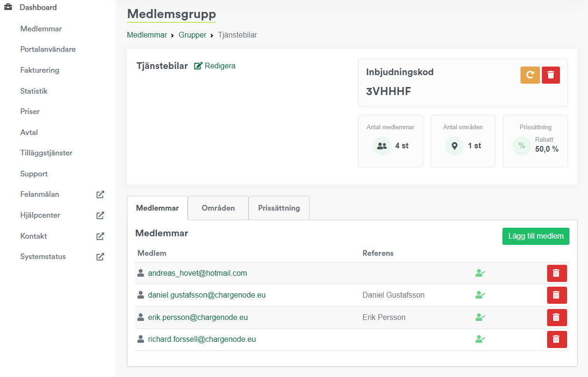The height and width of the screenshot is (377, 588).
Task: Switch to the Områden tab
Action: pyautogui.click(x=218, y=208)
